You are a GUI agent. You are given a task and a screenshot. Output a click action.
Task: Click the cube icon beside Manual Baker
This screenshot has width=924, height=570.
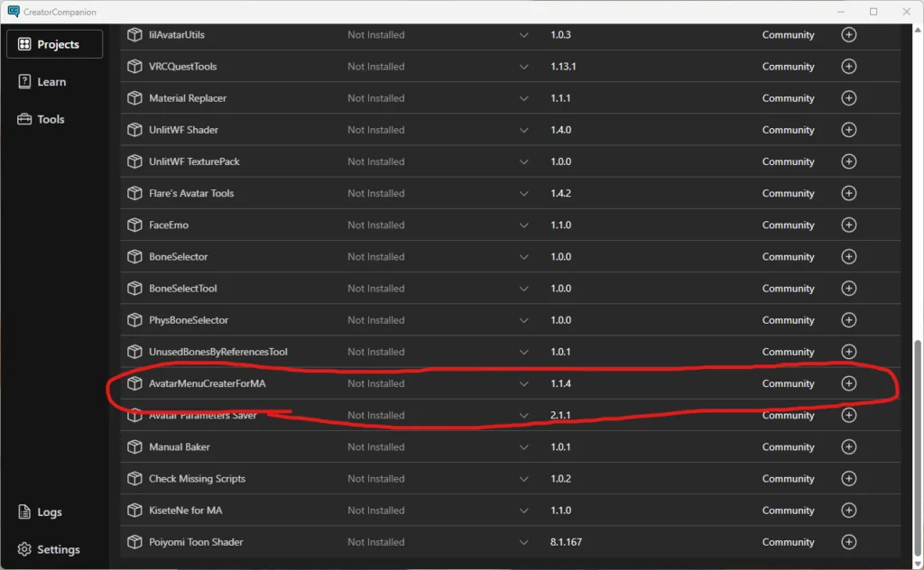[x=135, y=447]
